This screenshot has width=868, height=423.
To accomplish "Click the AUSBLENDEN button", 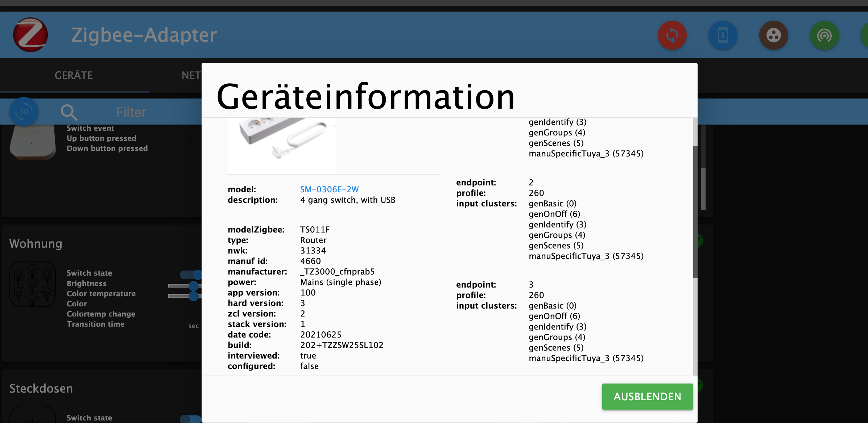I will coord(647,397).
